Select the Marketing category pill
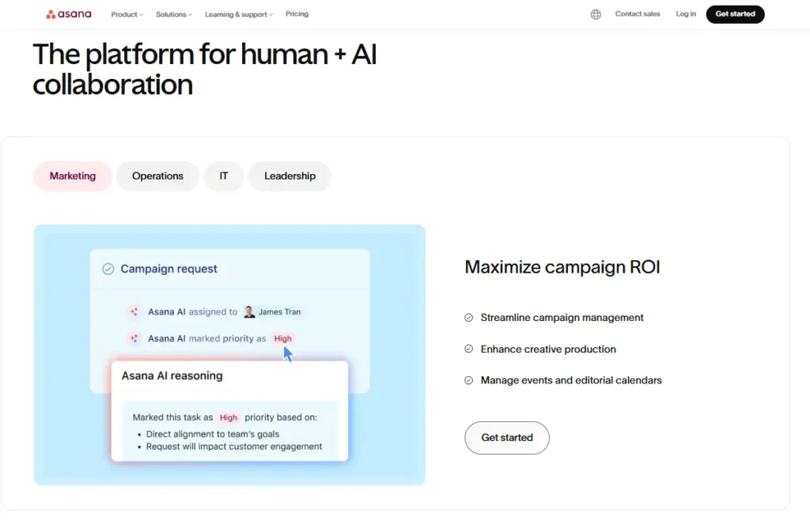The width and height of the screenshot is (810, 532). point(72,176)
